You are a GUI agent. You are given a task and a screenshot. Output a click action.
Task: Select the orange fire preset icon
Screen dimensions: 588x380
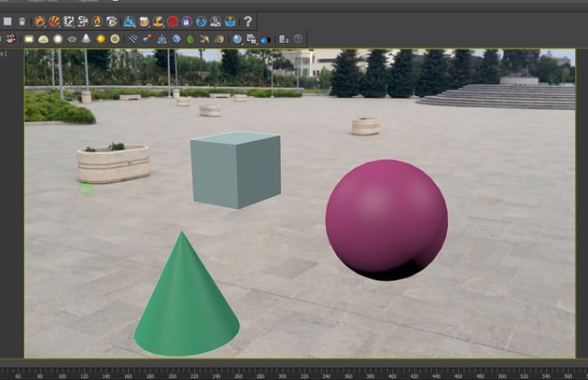tap(40, 21)
